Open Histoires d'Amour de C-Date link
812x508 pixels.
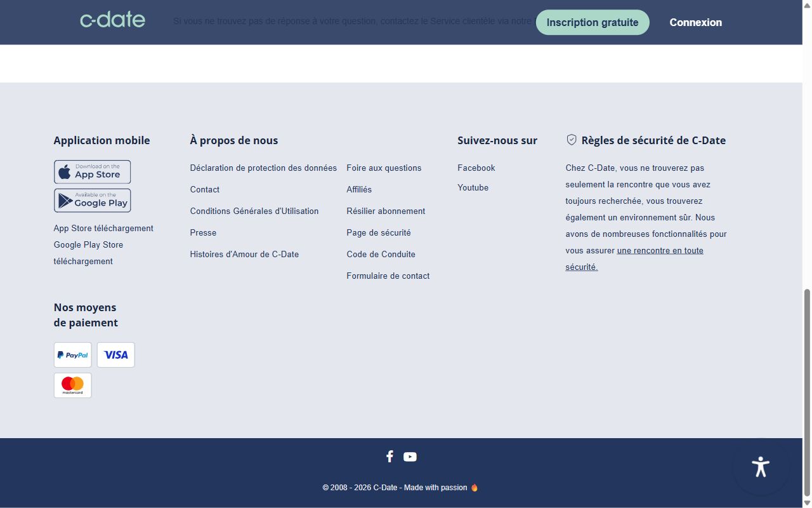point(244,254)
